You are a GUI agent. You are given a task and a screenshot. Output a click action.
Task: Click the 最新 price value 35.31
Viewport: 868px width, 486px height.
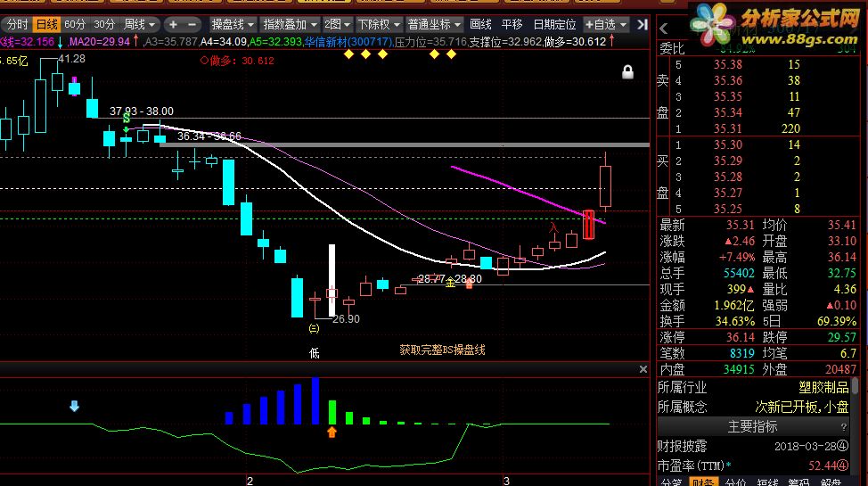click(x=741, y=225)
